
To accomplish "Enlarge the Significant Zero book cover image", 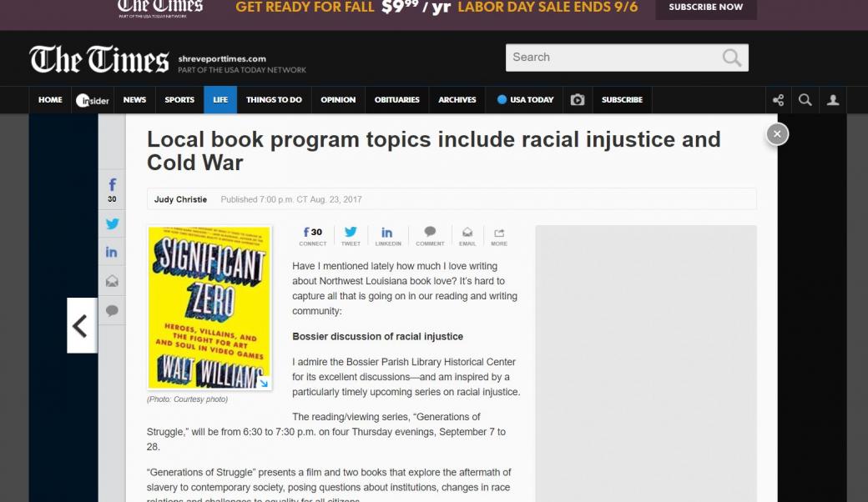I will [209, 308].
